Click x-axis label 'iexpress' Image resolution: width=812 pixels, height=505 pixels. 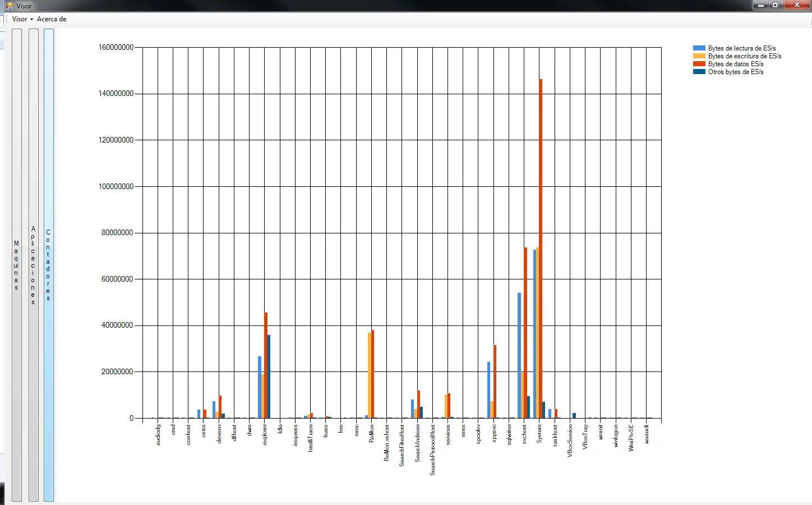(x=296, y=435)
